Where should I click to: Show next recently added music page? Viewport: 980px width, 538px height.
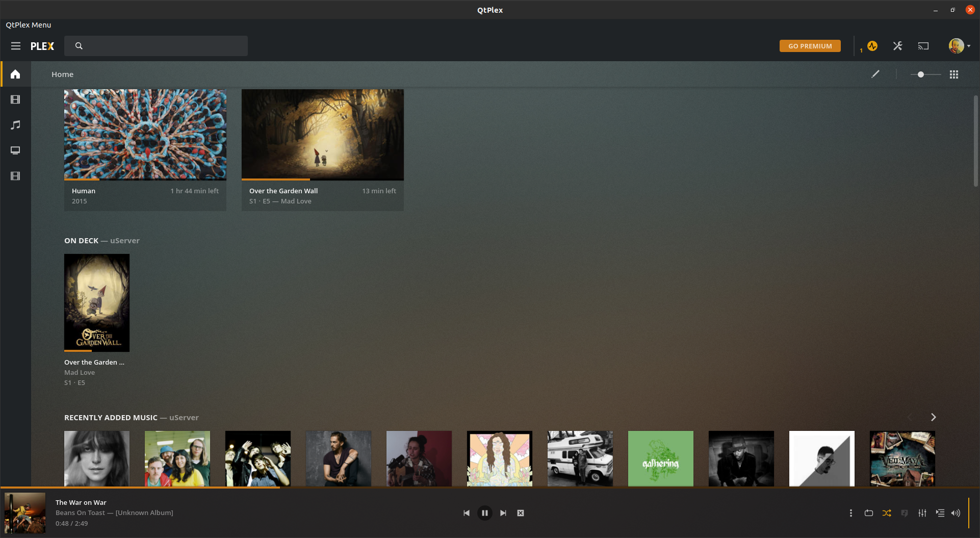[933, 417]
